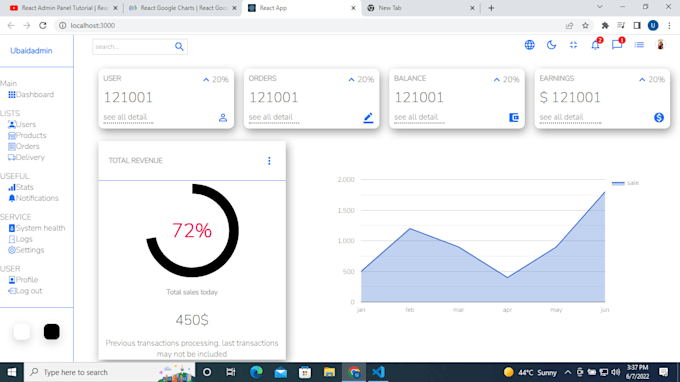The height and width of the screenshot is (382, 680).
Task: Switch to React Admin Panel Tutorial tab
Action: click(x=64, y=8)
